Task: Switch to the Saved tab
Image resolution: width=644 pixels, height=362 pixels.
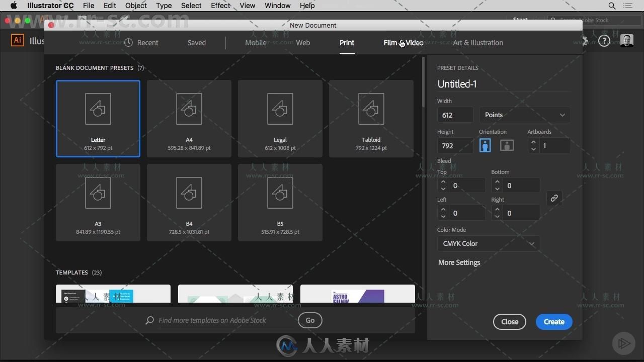Action: click(x=197, y=43)
